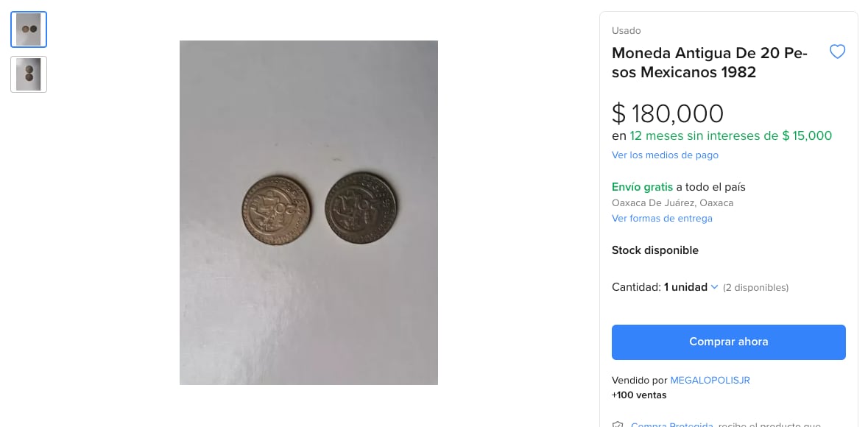This screenshot has height=427, width=868.
Task: Click the "(2 disponibles)" availability text
Action: coord(755,288)
